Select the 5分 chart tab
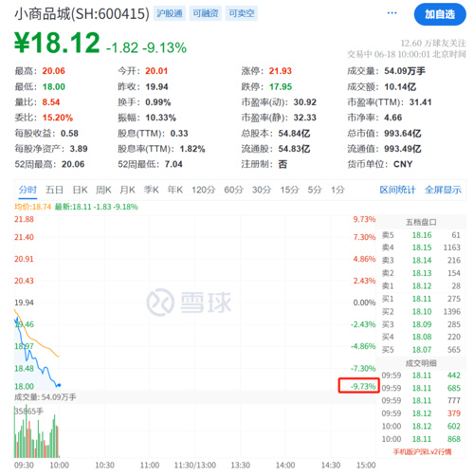Screen dimensions: 474x476 pos(315,190)
